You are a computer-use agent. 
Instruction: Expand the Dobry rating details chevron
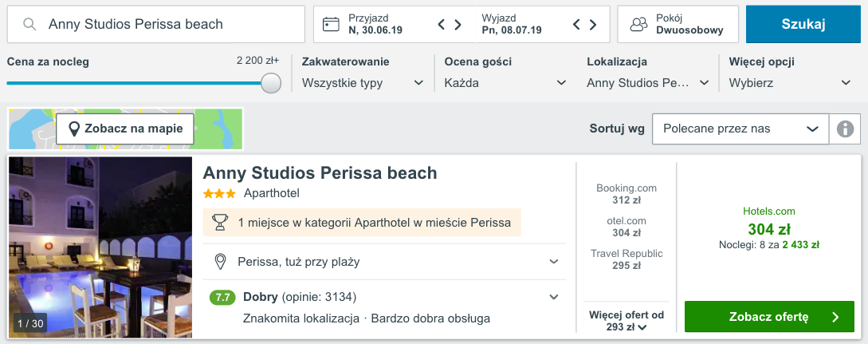point(554,298)
